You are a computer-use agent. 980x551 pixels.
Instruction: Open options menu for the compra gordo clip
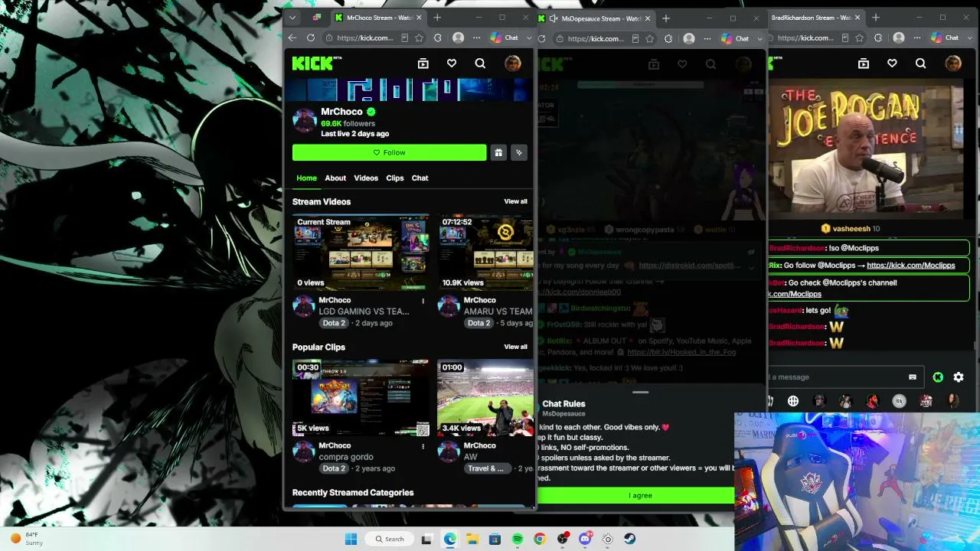pos(423,446)
